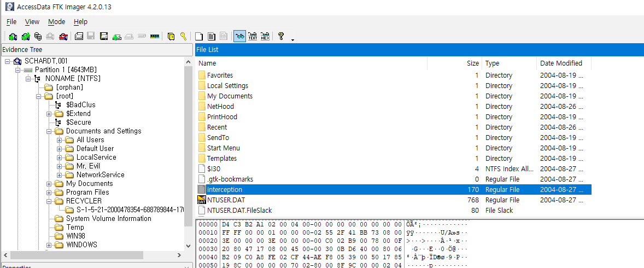
Task: Click the Remove All Evidence Items icon
Action: (63, 36)
